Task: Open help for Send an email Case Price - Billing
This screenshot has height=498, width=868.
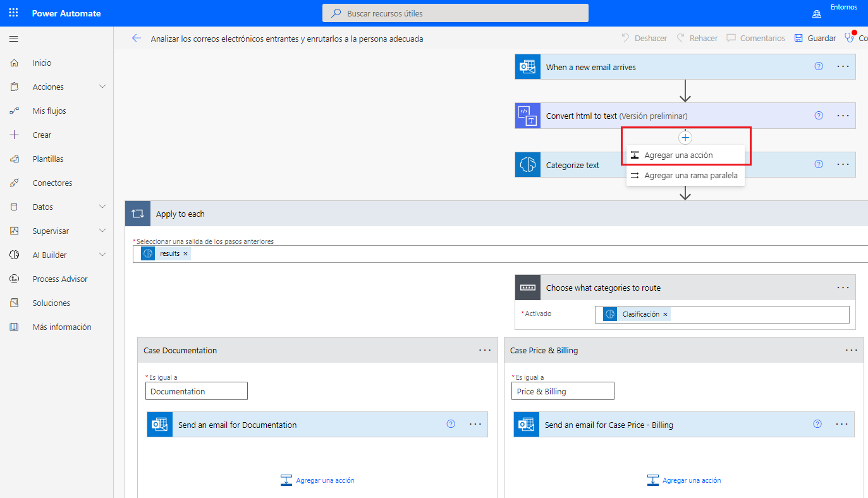Action: 817,424
